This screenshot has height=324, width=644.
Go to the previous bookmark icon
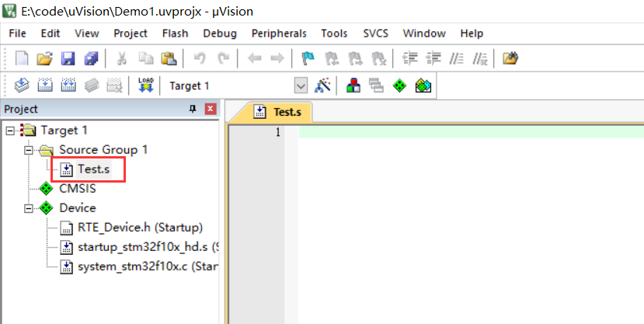point(332,59)
